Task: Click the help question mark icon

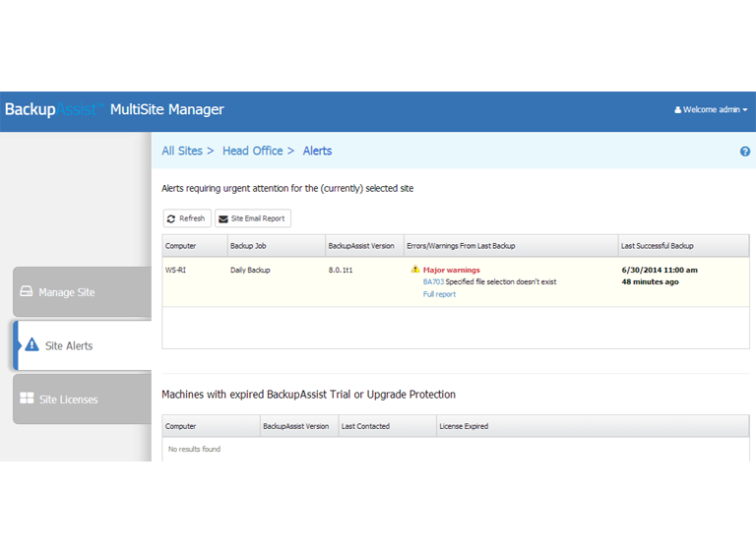Action: (x=745, y=152)
